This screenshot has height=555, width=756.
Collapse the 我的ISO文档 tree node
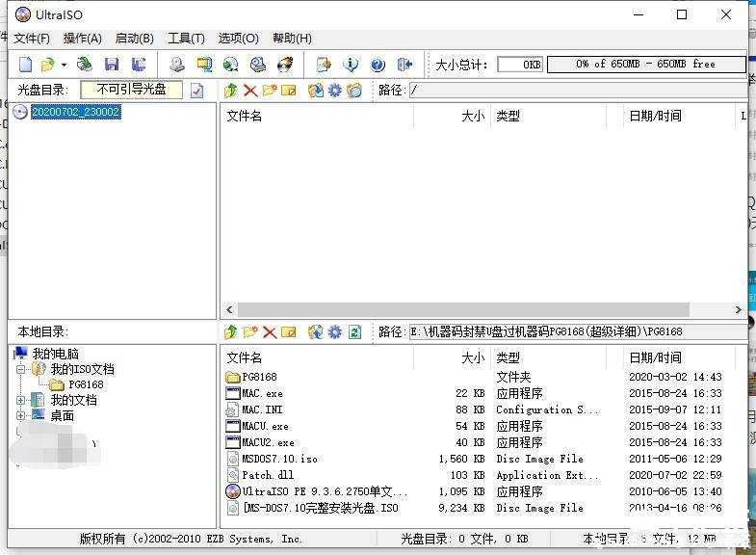point(20,370)
